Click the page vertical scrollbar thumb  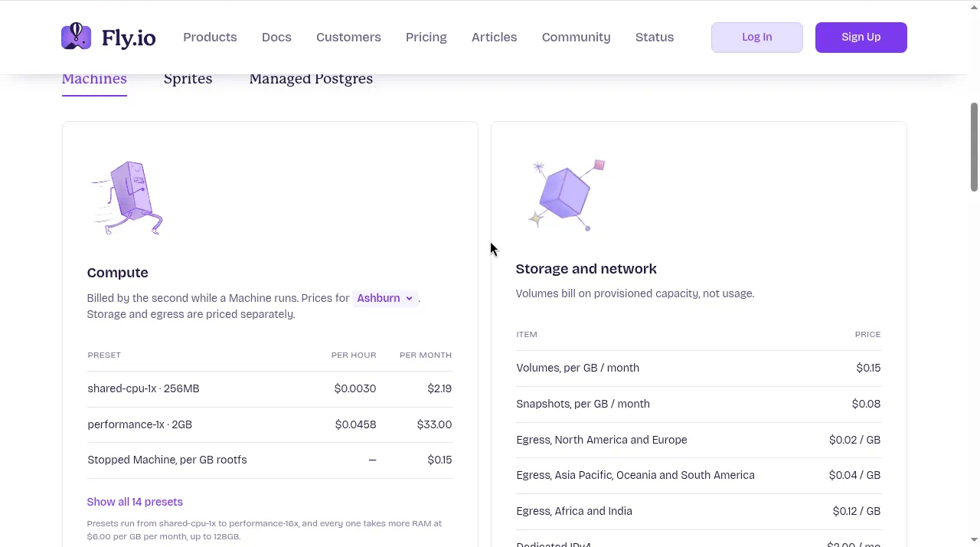(x=974, y=146)
